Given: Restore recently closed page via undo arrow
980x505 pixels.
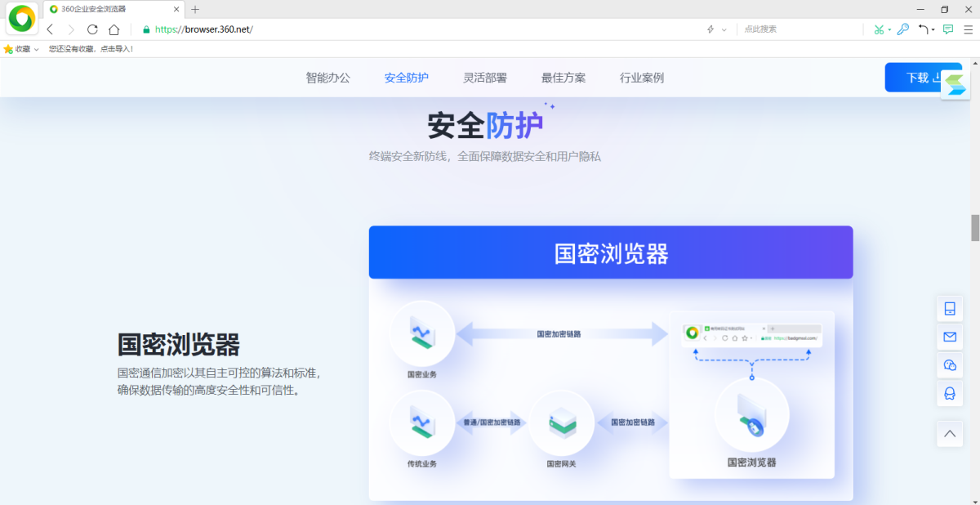Looking at the screenshot, I should click(x=922, y=29).
